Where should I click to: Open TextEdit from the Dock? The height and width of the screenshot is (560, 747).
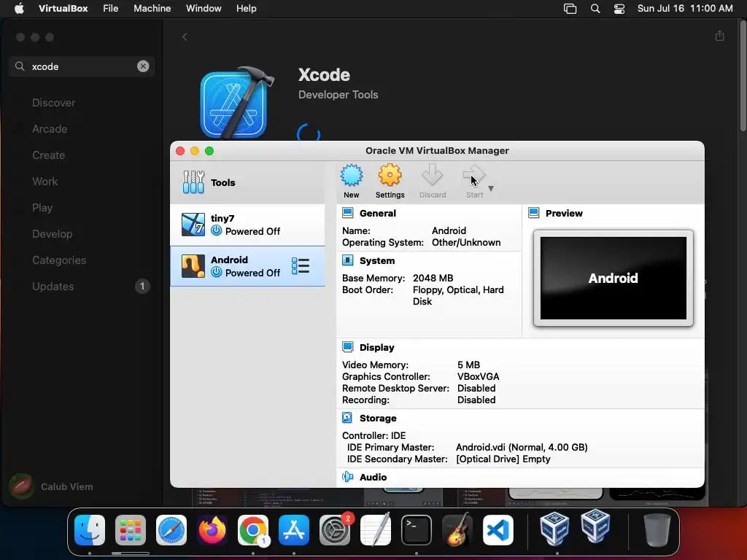click(x=376, y=530)
